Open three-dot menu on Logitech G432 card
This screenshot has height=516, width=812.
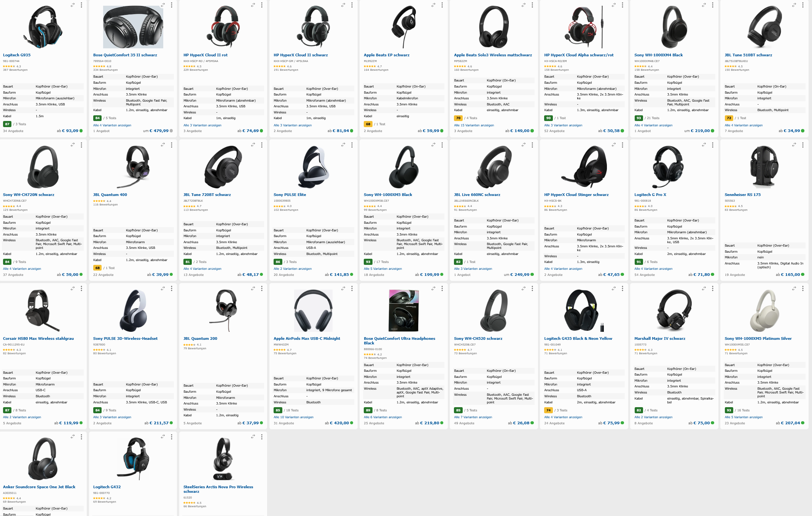[172, 437]
